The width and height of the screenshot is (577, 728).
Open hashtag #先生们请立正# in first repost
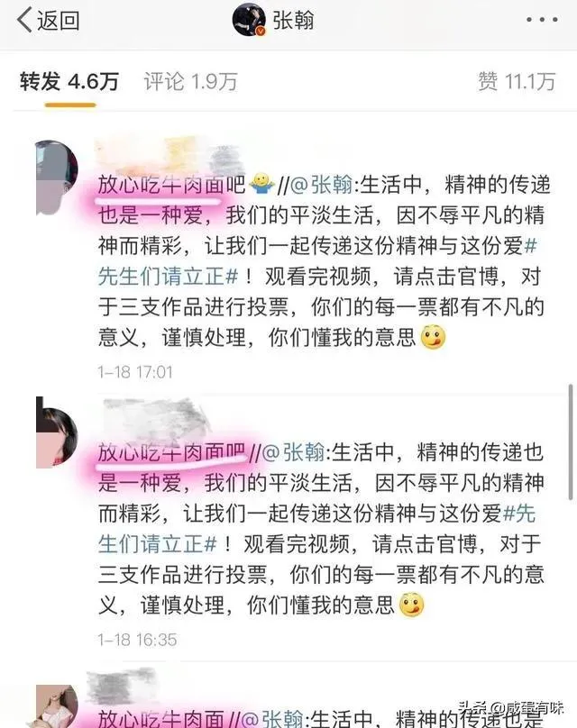pos(317,261)
